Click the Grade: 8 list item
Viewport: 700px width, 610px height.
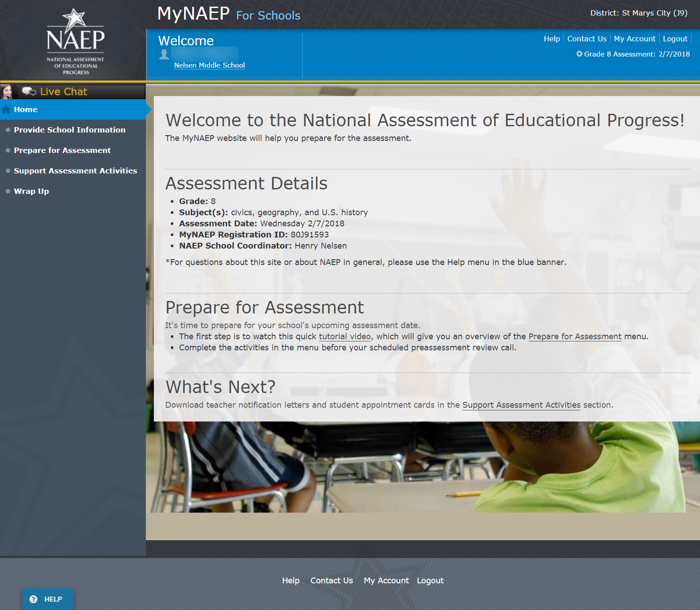pyautogui.click(x=197, y=201)
